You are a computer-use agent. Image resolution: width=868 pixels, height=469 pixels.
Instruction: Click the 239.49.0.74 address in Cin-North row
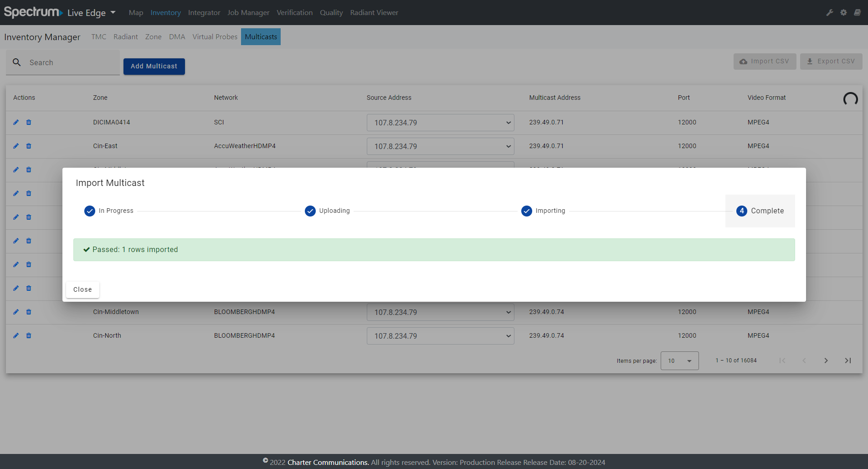pyautogui.click(x=546, y=335)
